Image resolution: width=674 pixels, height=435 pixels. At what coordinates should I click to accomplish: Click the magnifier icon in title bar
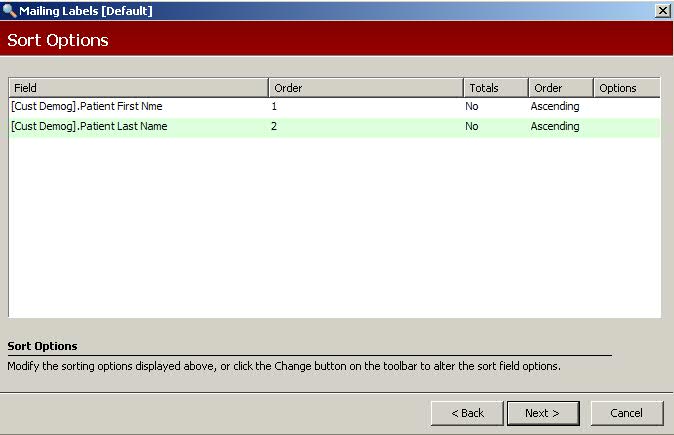[x=9, y=10]
